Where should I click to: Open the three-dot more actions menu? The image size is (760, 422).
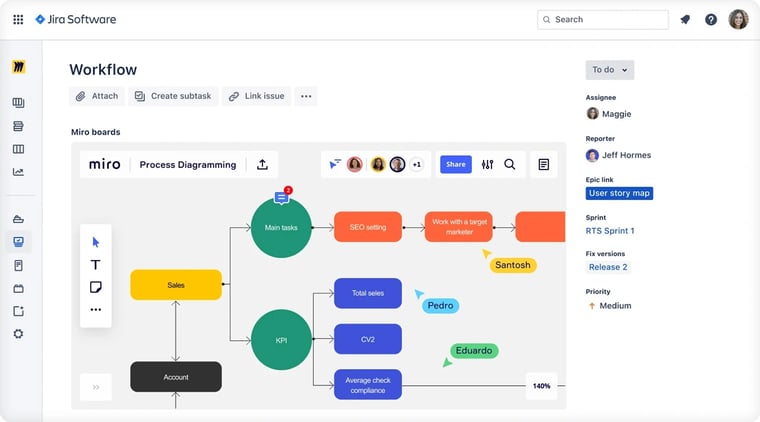pyautogui.click(x=306, y=96)
